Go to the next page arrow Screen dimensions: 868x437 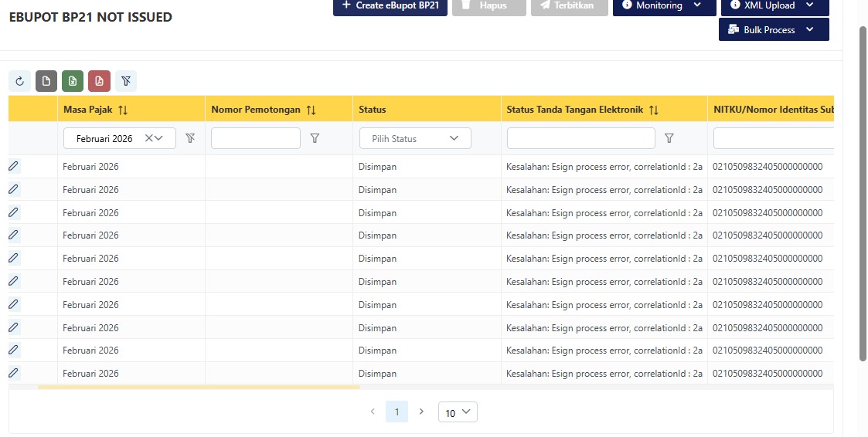point(421,412)
